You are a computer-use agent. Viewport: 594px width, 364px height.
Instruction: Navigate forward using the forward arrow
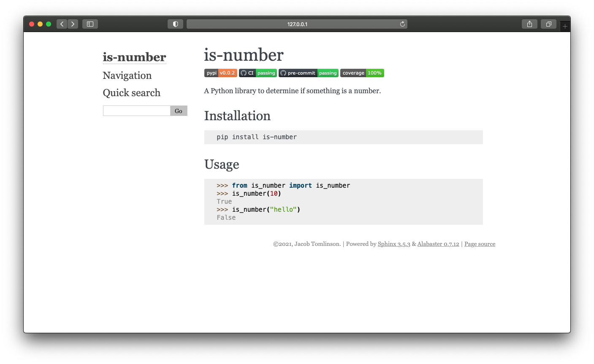click(73, 24)
